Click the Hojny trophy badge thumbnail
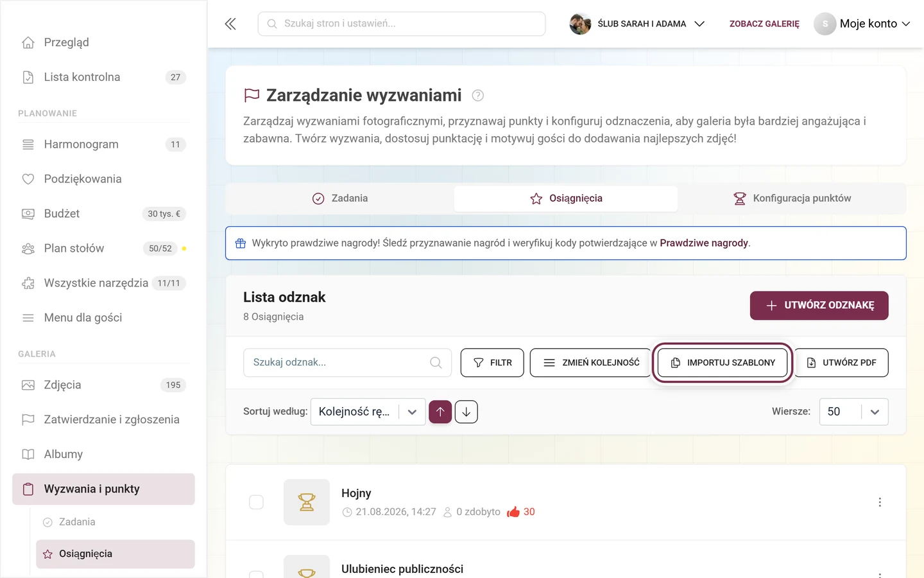 [307, 502]
